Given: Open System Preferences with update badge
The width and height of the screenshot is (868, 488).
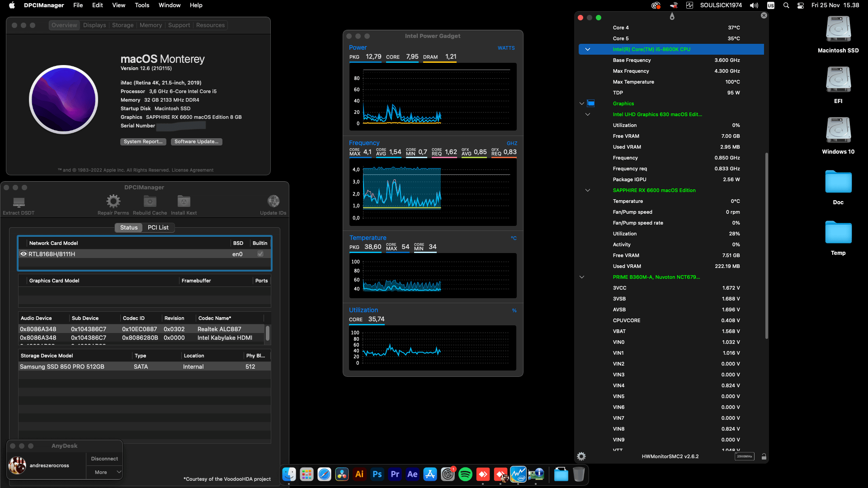Looking at the screenshot, I should click(448, 474).
